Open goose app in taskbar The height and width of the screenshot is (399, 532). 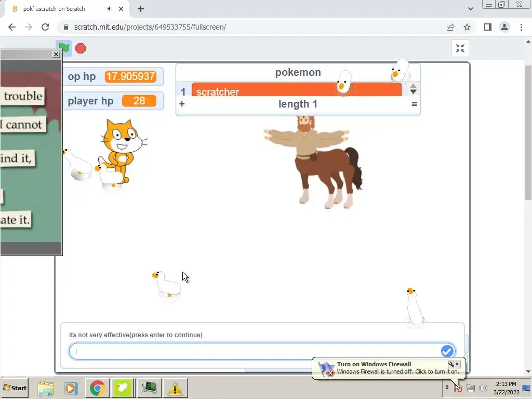click(123, 388)
